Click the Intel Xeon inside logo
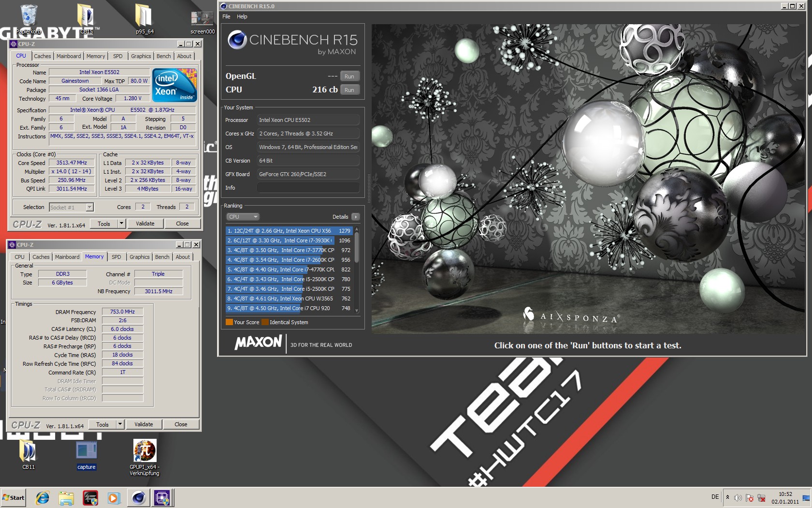 174,85
